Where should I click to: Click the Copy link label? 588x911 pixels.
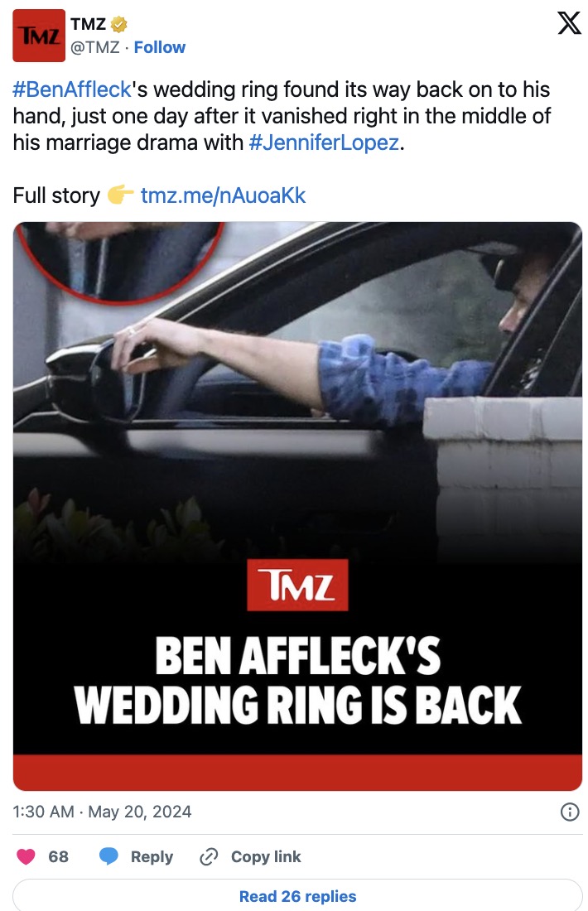pyautogui.click(x=266, y=856)
